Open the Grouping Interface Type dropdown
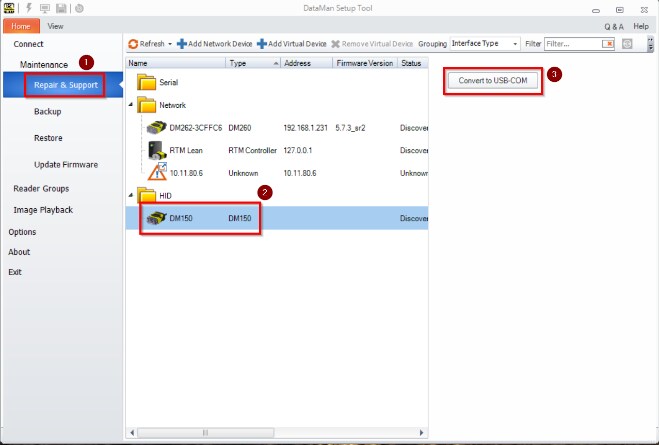 point(515,44)
